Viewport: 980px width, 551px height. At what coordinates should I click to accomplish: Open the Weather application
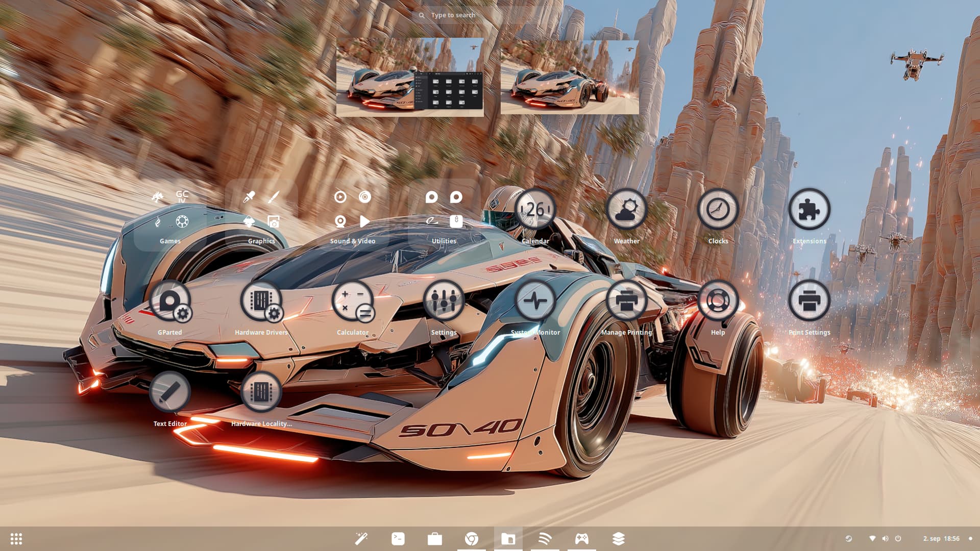point(627,210)
